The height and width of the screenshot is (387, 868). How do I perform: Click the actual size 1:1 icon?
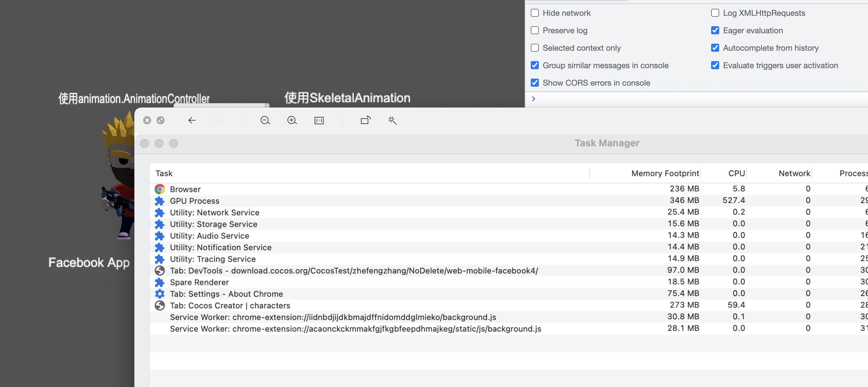[x=319, y=120]
